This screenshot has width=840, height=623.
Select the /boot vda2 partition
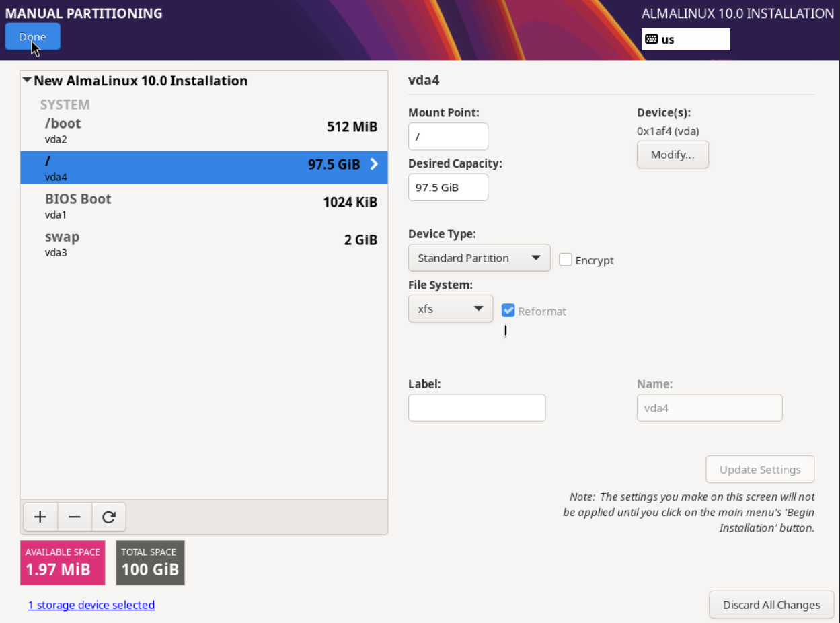204,131
